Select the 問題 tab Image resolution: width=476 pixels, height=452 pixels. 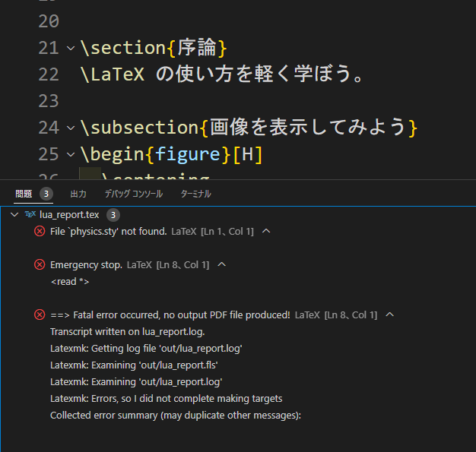point(24,194)
